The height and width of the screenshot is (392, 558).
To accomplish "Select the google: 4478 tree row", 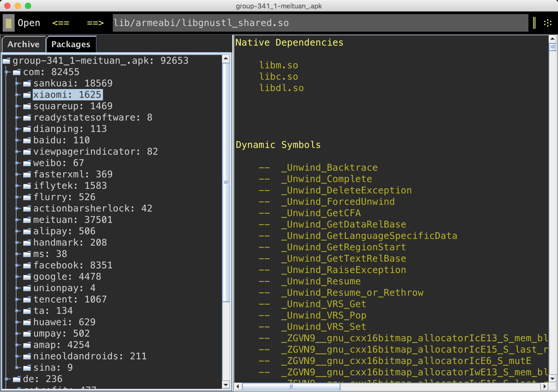I will (67, 277).
